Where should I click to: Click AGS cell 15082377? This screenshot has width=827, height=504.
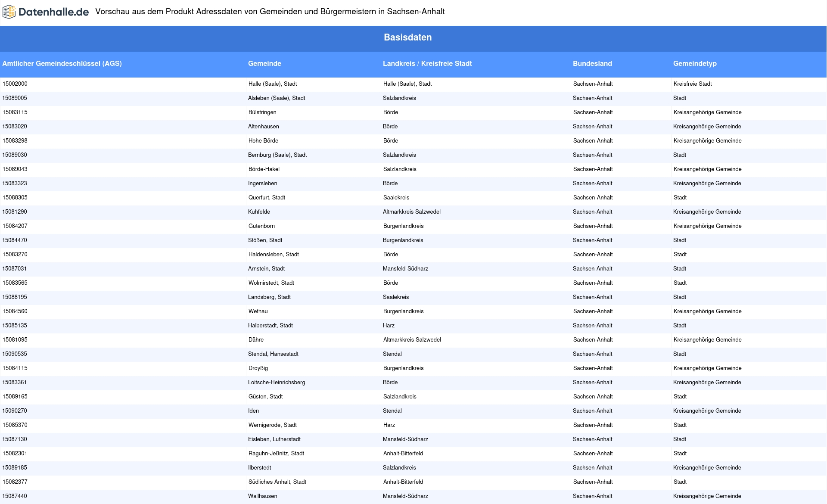coord(15,482)
